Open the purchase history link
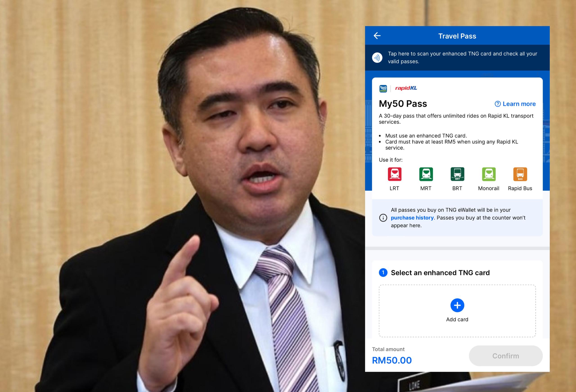This screenshot has height=392, width=576. click(x=412, y=218)
